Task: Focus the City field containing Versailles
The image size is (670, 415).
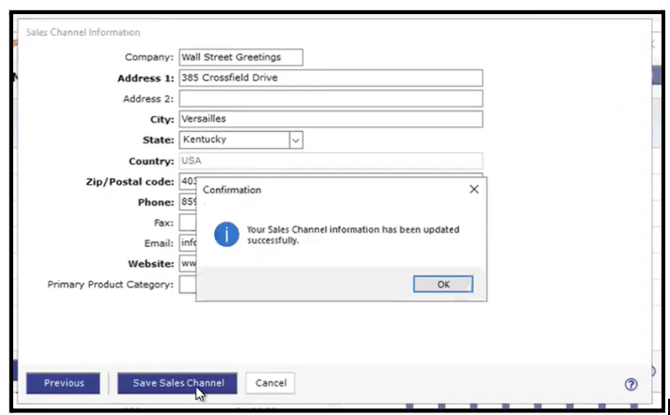Action: (x=330, y=119)
